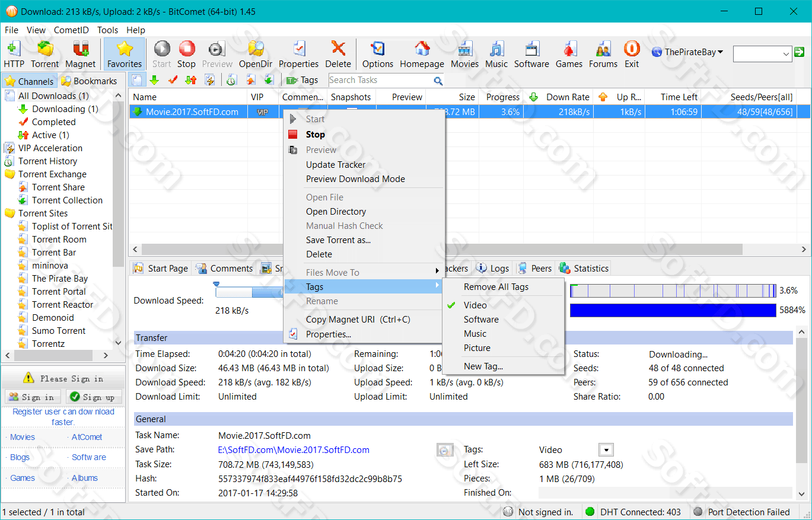Image resolution: width=812 pixels, height=520 pixels.
Task: Open Forums toolbar icon
Action: 603,54
